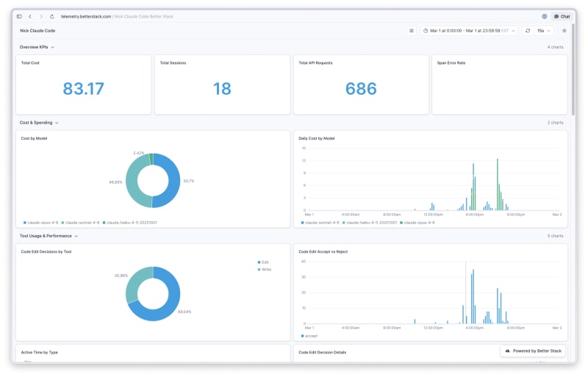Open the dashboard filter settings icon
Screen dimensions: 588x377
(x=412, y=31)
